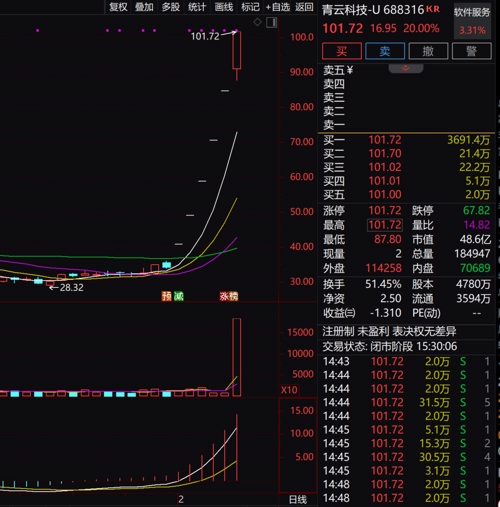Click the 20.00% change percentage

tap(421, 29)
